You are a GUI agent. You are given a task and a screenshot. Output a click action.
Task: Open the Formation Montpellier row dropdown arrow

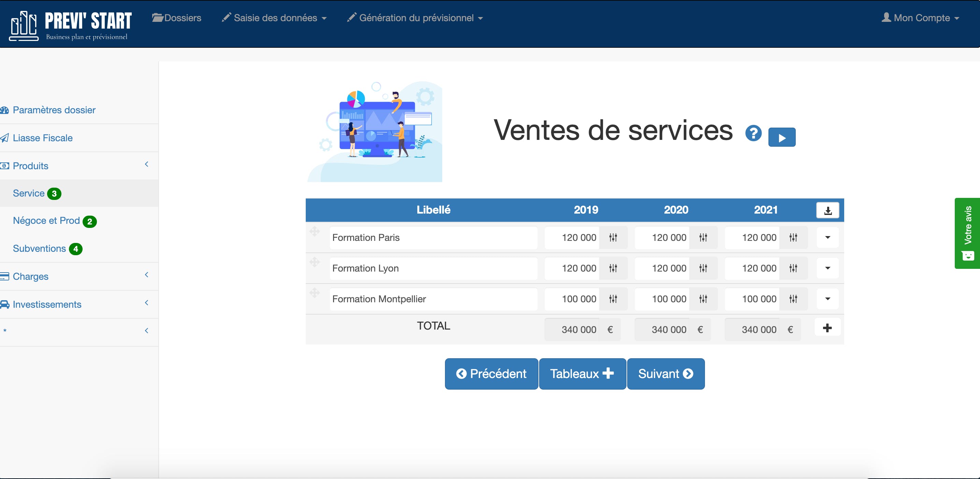point(827,299)
